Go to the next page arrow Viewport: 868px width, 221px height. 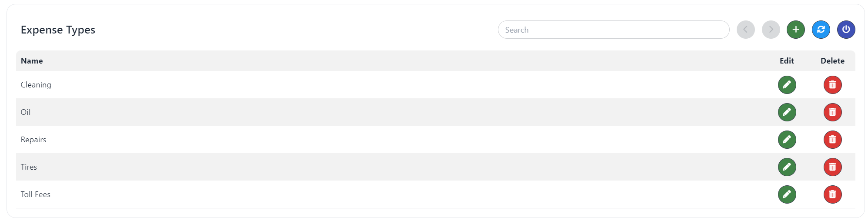[x=771, y=30]
